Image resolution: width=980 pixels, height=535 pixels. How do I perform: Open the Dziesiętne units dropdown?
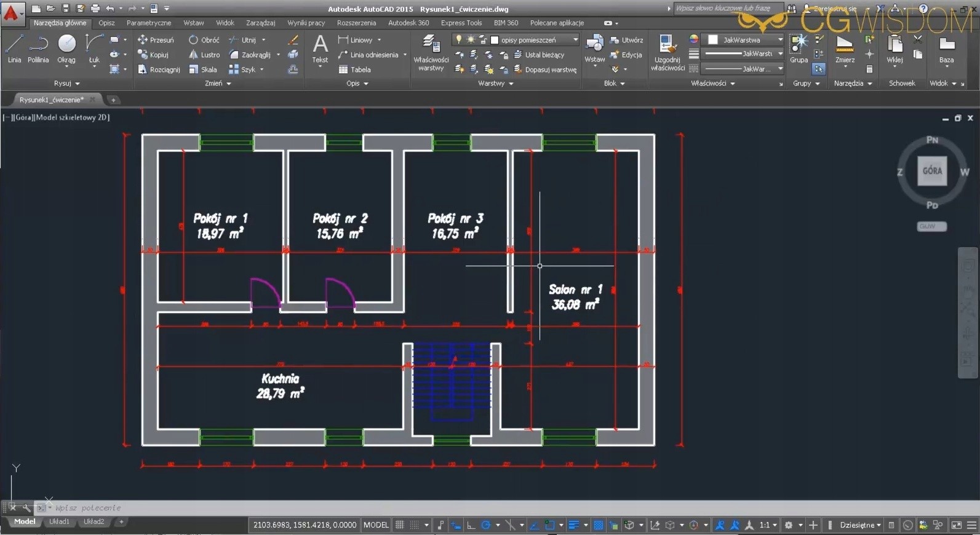(860, 525)
